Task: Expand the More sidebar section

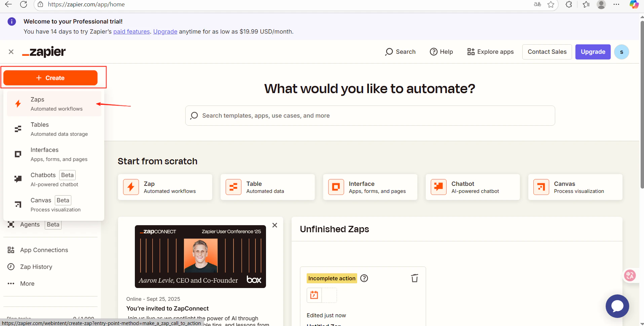Action: (x=11, y=283)
